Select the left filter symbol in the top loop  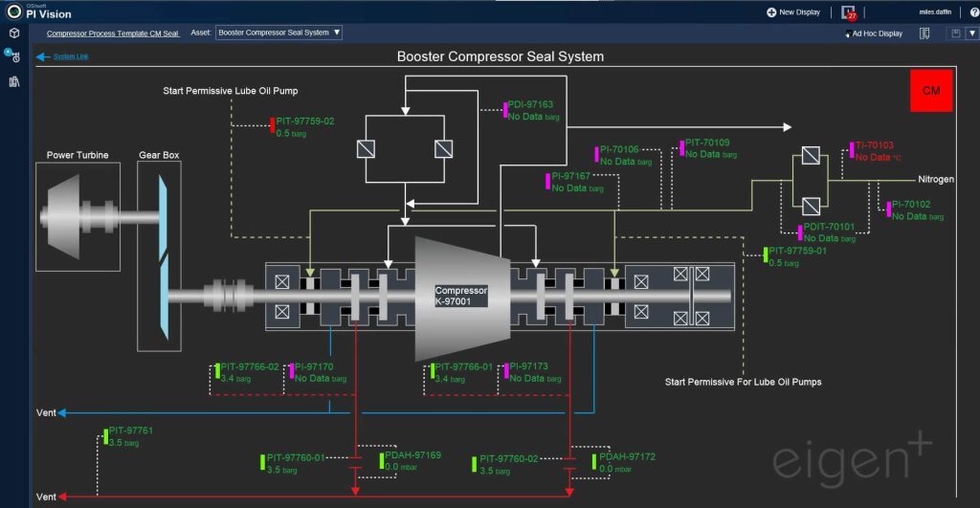pos(367,148)
